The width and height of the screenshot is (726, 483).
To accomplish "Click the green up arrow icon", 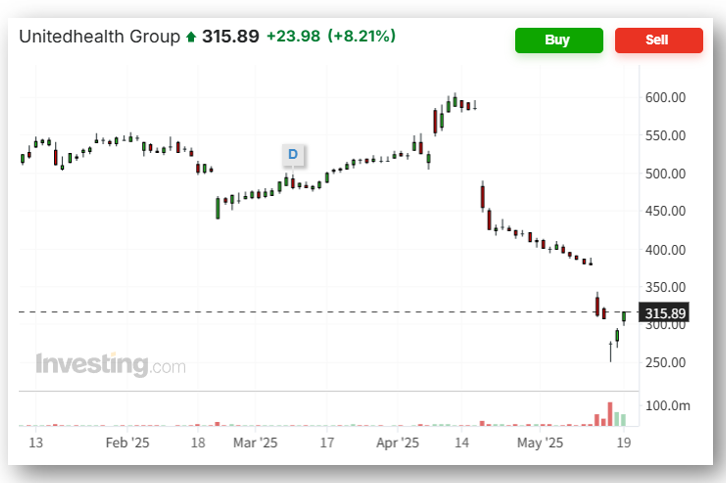I will point(191,37).
